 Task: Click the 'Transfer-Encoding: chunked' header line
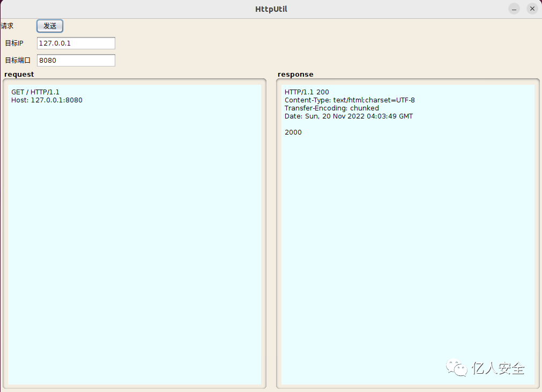(x=331, y=108)
